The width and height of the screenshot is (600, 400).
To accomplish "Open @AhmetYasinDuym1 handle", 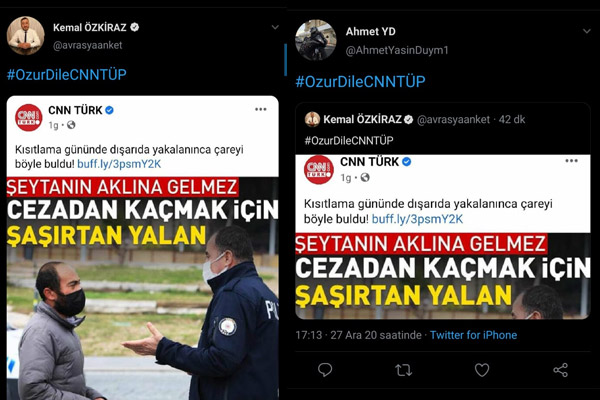I will 397,50.
